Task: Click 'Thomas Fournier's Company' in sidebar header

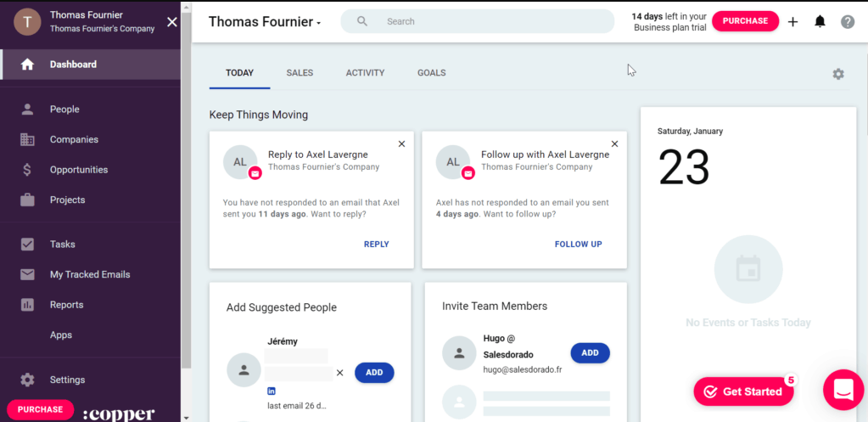Action: coord(103,29)
